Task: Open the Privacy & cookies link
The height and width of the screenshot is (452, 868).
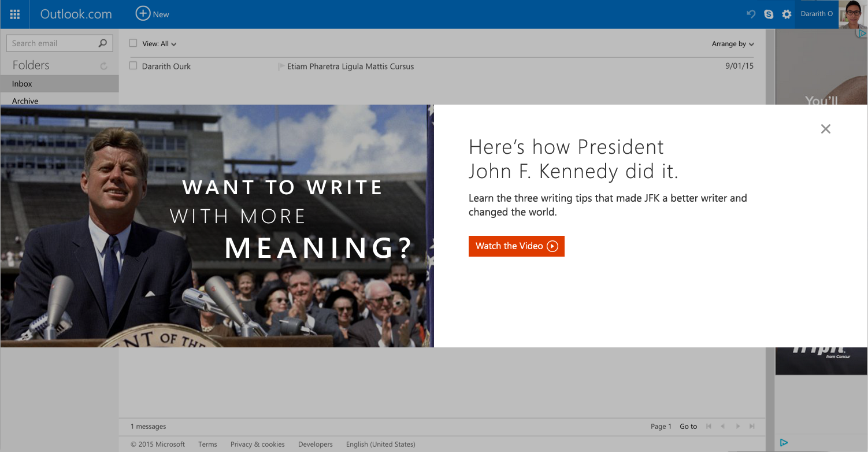Action: click(x=257, y=444)
